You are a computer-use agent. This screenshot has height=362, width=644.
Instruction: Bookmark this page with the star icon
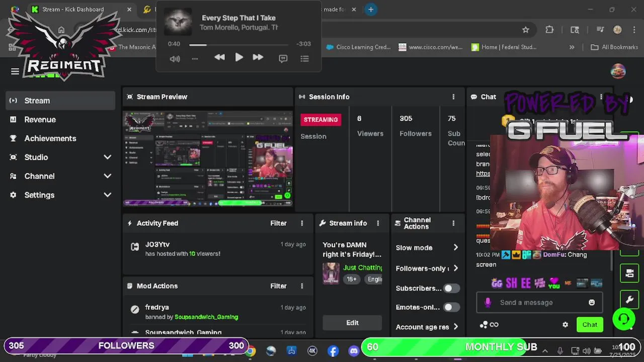tap(526, 30)
